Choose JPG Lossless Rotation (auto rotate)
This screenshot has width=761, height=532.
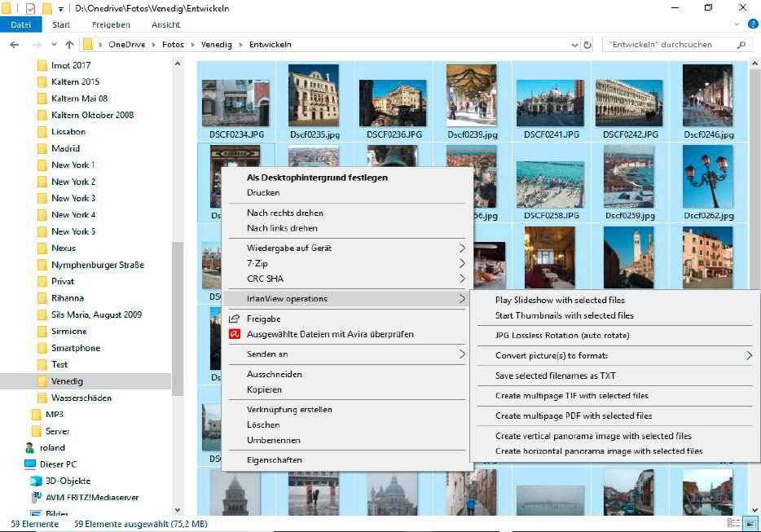point(562,335)
